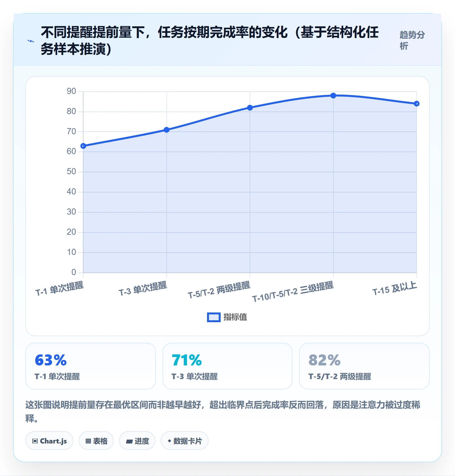Toggle the 指标值 legend color box
This screenshot has width=455, height=476.
coord(214,317)
